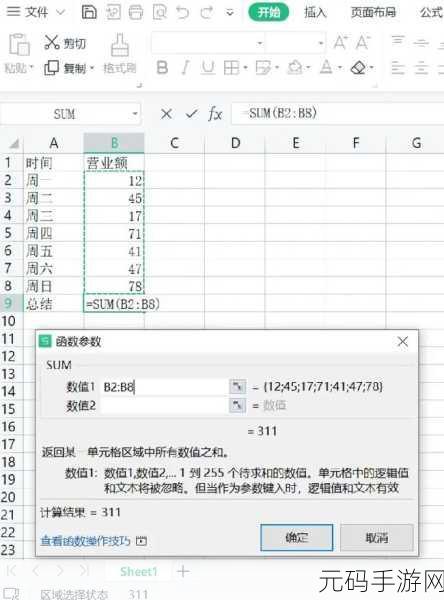Open Print Preview icon
This screenshot has width=444, height=600.
[159, 12]
